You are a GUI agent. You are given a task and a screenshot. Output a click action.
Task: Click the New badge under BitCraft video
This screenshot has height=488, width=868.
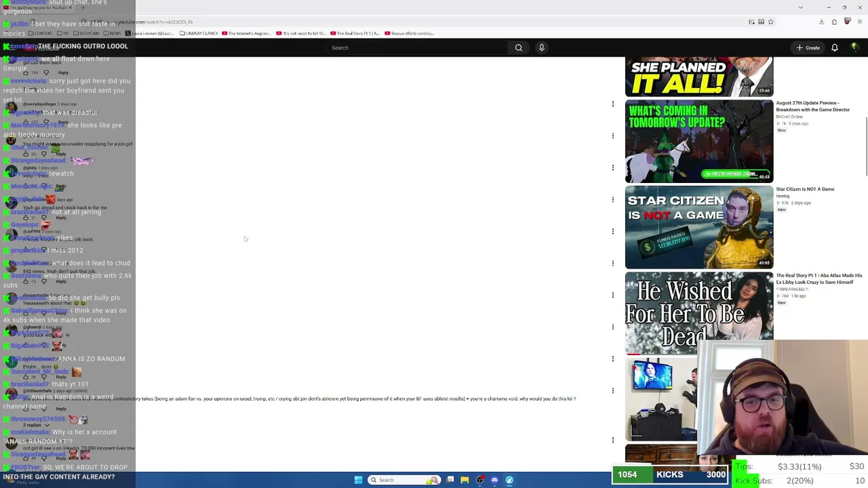click(781, 130)
